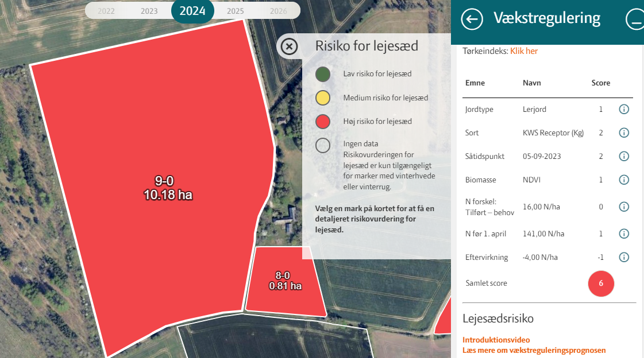Open info icon for Såtidspunkt row
Screen dimensions: 644x358
click(624, 156)
